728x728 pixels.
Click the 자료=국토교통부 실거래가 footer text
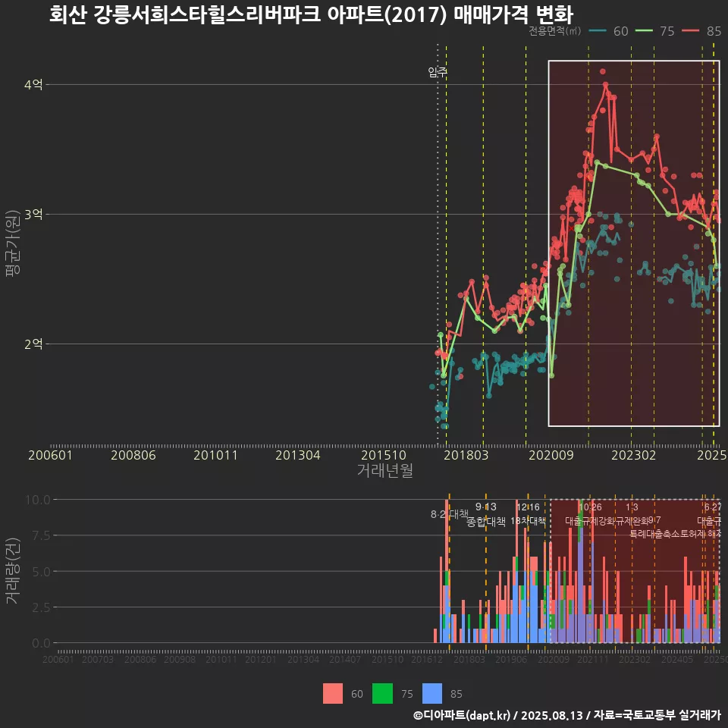click(657, 715)
